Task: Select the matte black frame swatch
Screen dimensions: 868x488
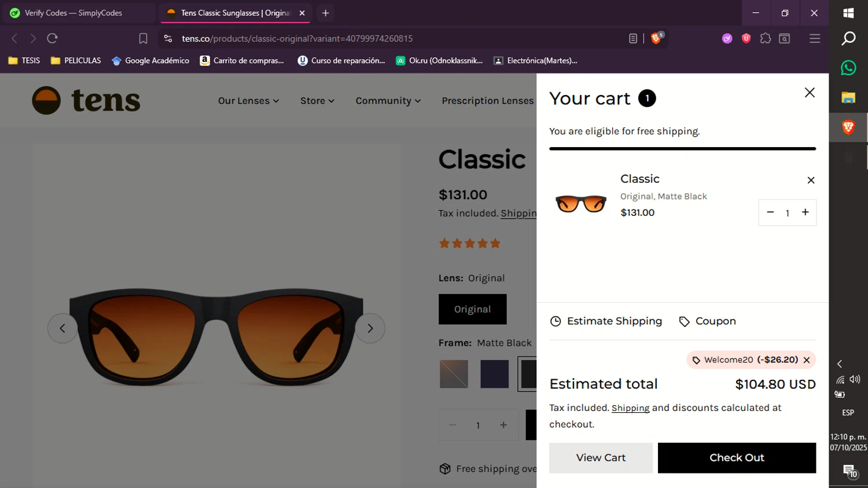Action: pos(528,374)
